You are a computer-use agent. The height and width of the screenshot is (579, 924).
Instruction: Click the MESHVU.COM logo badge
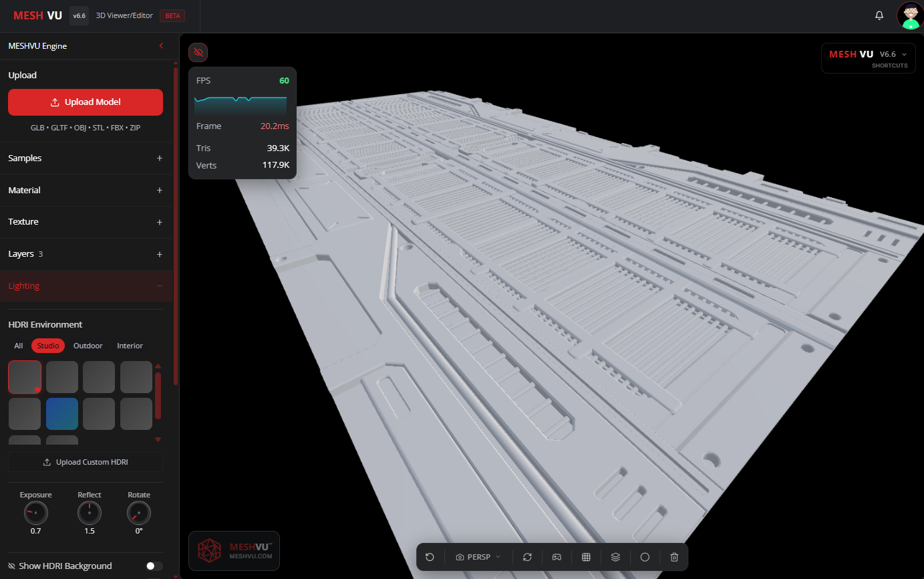pyautogui.click(x=234, y=551)
